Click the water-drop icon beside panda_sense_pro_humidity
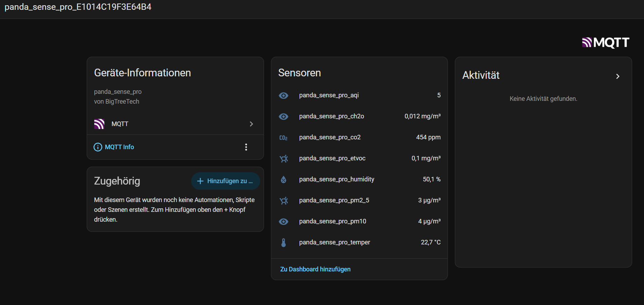This screenshot has width=644, height=305. click(x=284, y=180)
